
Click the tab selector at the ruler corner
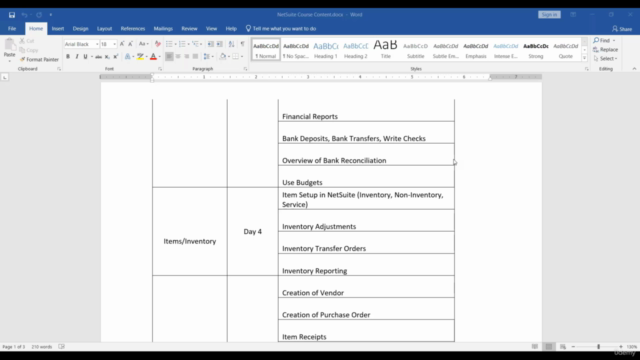coord(4,77)
